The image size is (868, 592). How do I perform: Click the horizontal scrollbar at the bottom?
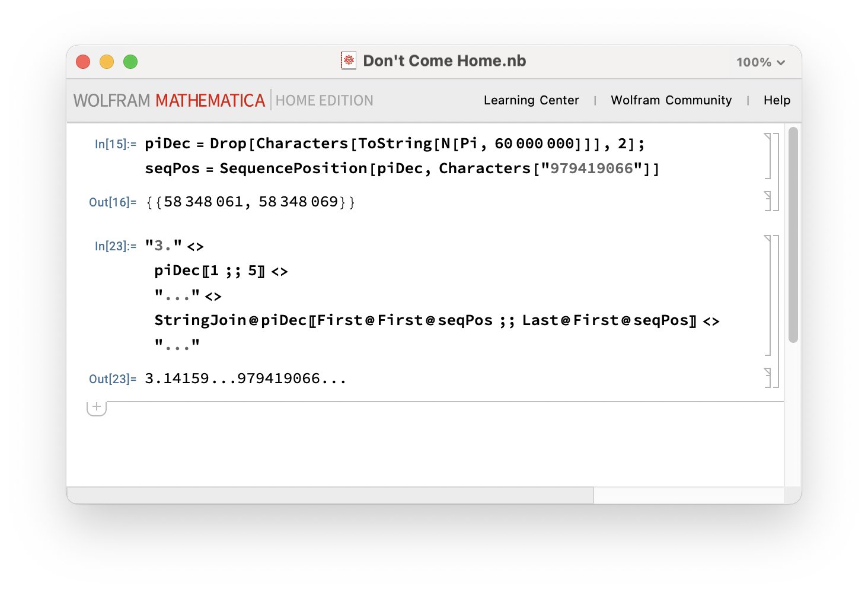pyautogui.click(x=330, y=495)
